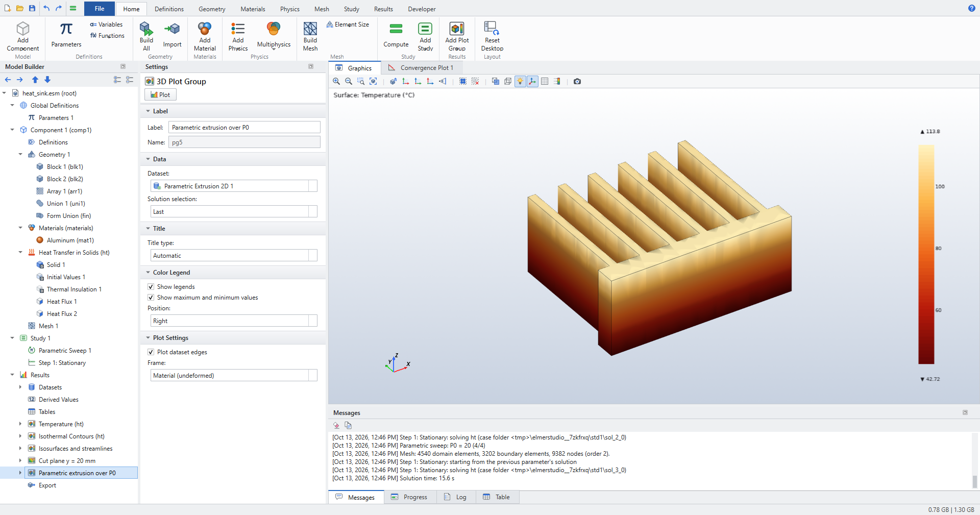980x515 pixels.
Task: Click Reset Desktop layout icon
Action: tap(492, 36)
